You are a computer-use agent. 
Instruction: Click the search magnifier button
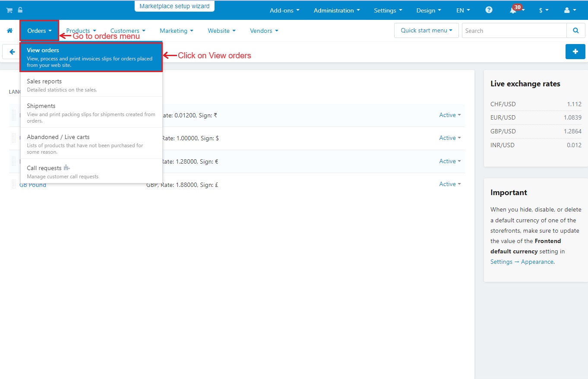click(575, 31)
